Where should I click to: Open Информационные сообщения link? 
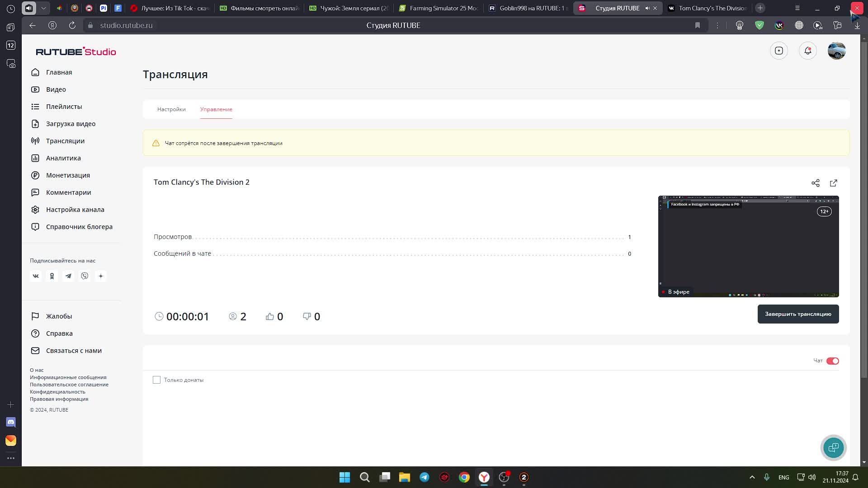tap(68, 377)
